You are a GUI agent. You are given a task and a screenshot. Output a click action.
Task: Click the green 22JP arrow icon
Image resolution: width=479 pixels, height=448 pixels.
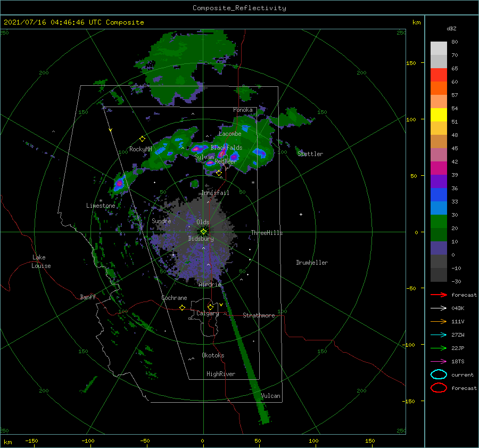[439, 348]
